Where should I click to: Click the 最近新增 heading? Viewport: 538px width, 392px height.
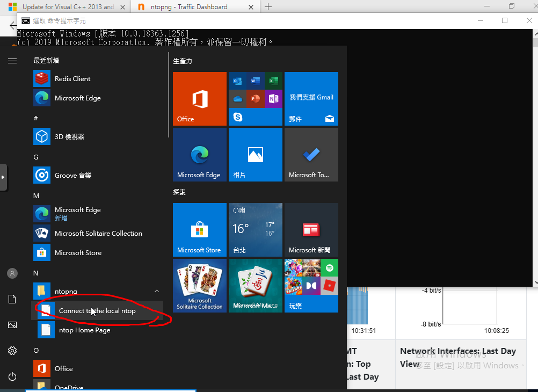(x=46, y=61)
